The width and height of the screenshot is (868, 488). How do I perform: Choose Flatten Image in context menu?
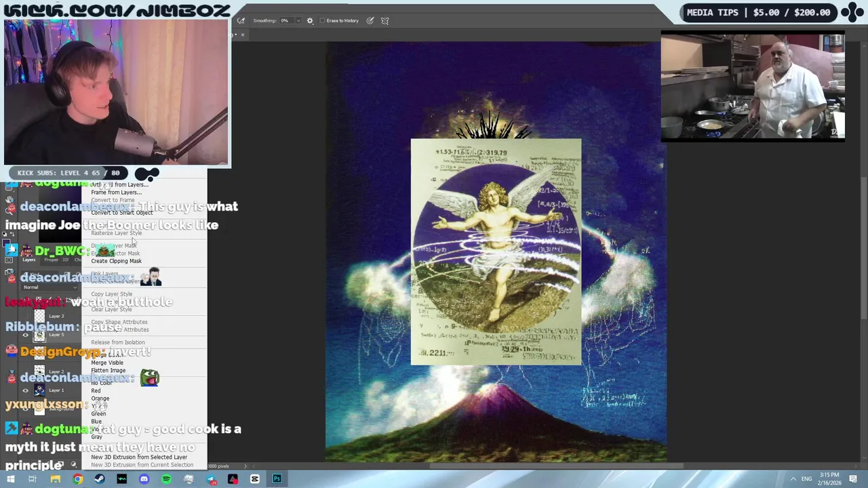coord(108,371)
